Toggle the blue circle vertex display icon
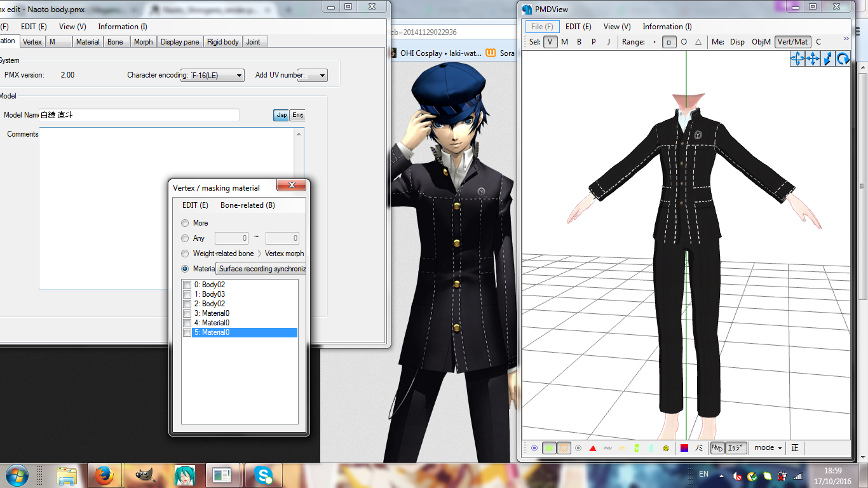868x488 pixels. 534,448
